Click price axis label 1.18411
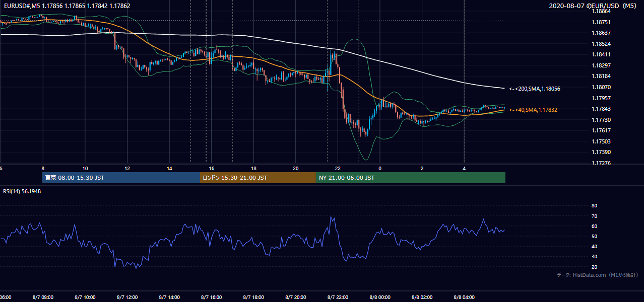This screenshot has width=644, height=302. point(602,55)
